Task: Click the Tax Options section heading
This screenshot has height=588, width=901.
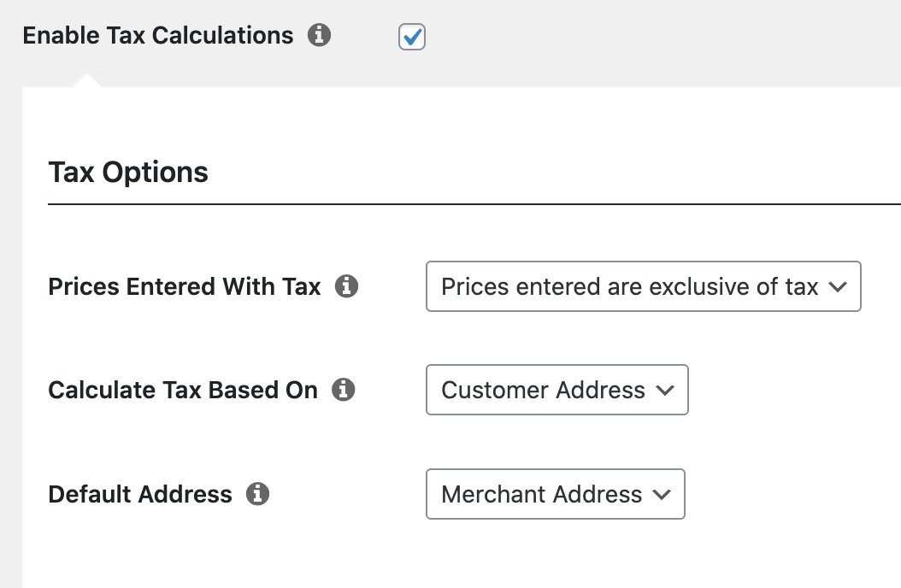Action: (128, 173)
